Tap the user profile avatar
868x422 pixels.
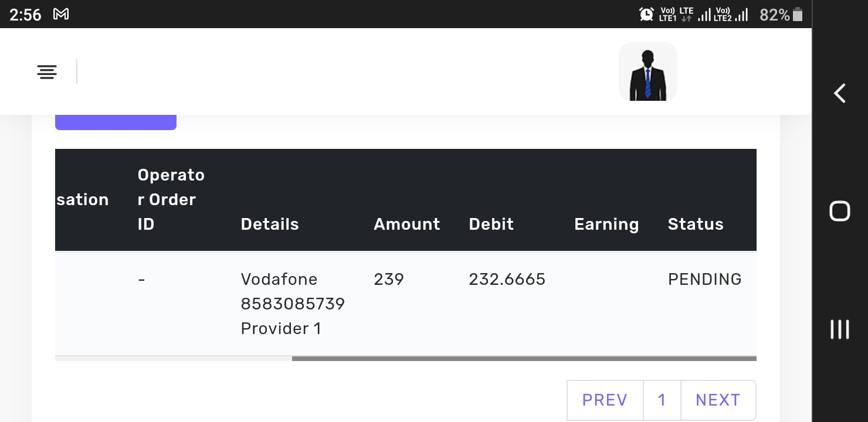pyautogui.click(x=647, y=72)
